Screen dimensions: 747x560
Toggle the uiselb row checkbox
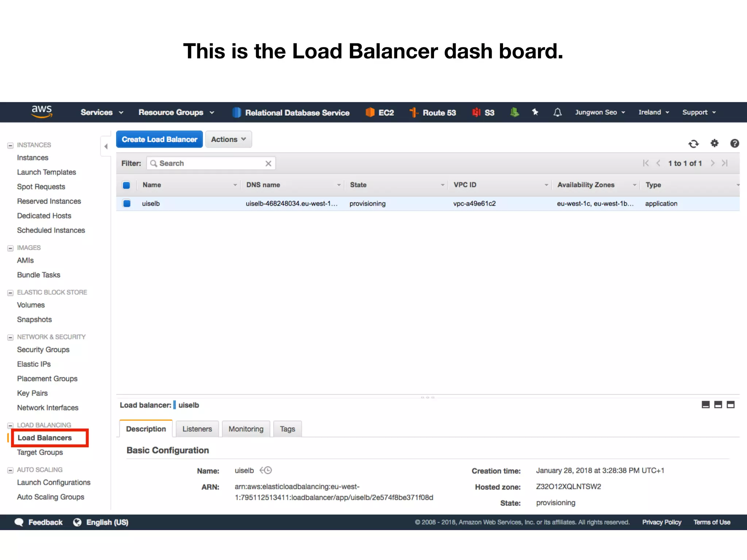tap(127, 203)
